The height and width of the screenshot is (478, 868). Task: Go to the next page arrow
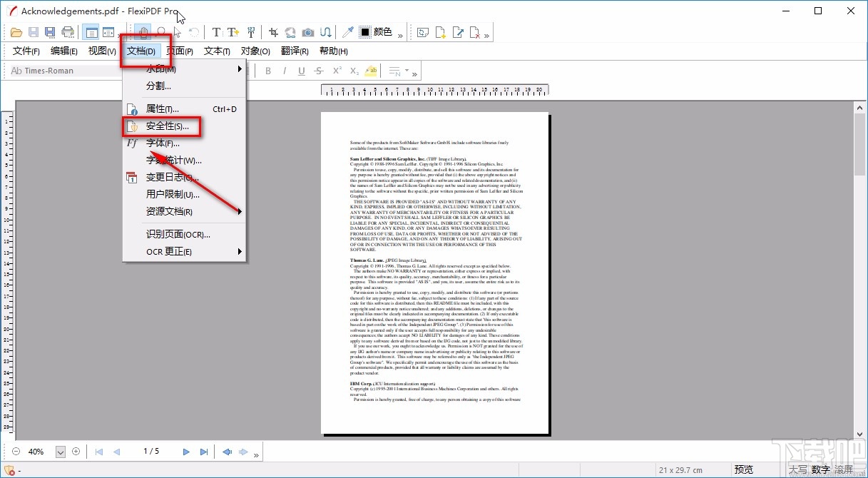186,452
